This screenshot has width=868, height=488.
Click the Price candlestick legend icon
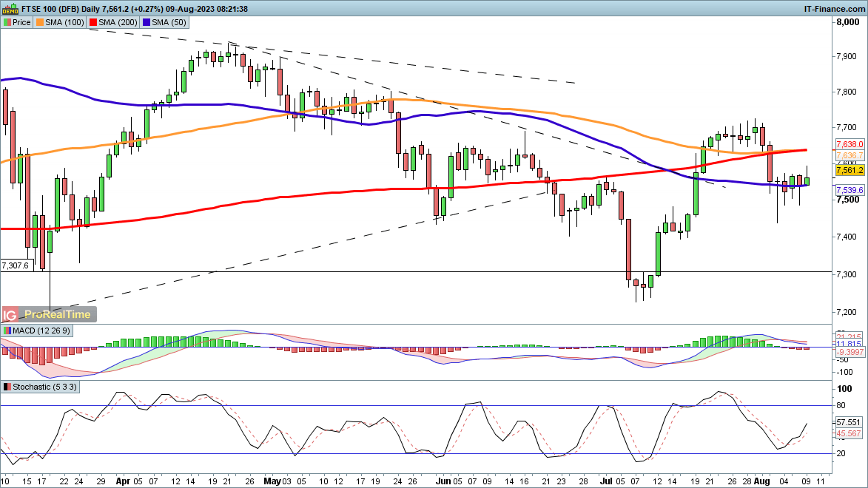(7, 23)
